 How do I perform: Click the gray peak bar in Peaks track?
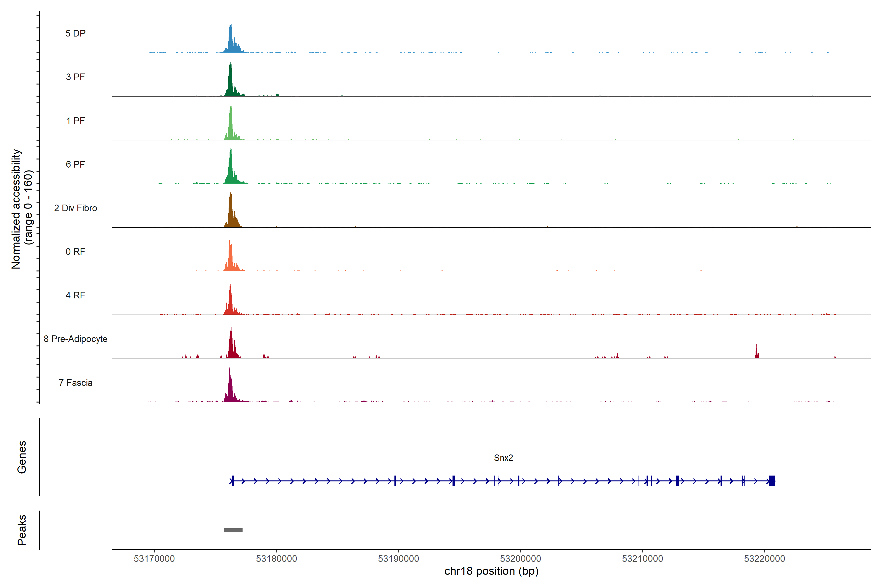pyautogui.click(x=233, y=530)
